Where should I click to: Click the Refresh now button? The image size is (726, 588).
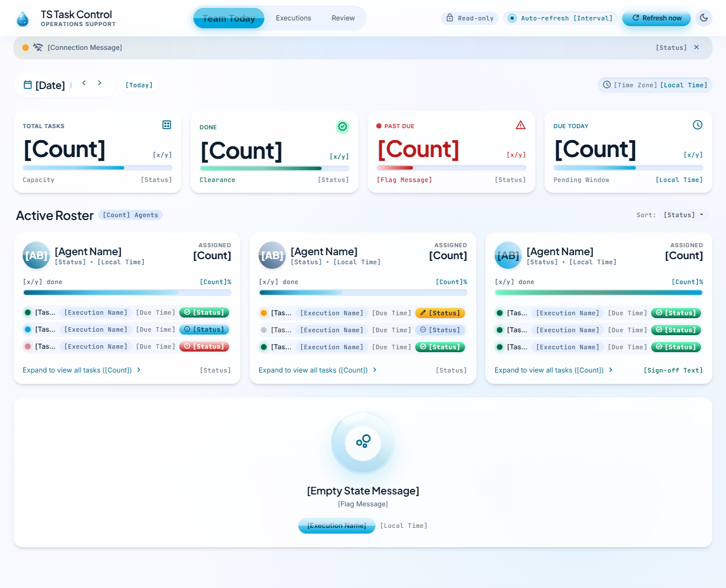coord(656,18)
